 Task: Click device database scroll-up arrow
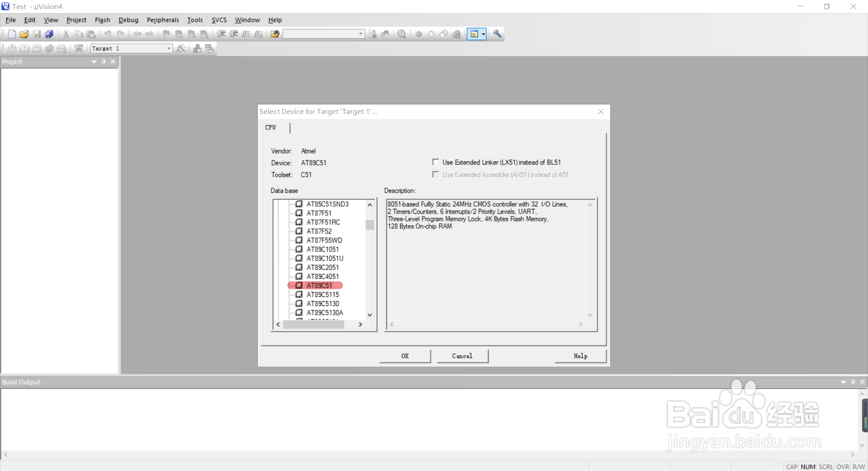click(x=370, y=205)
